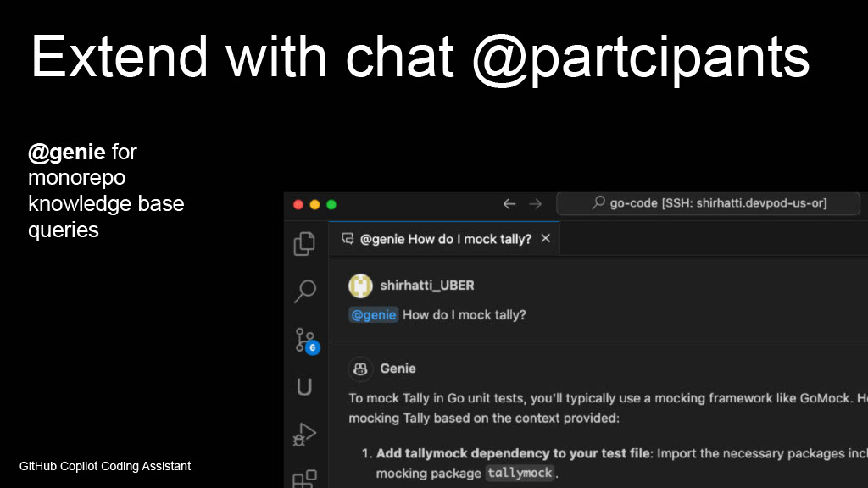
Task: Open the Search view in the activity bar
Action: 304,291
